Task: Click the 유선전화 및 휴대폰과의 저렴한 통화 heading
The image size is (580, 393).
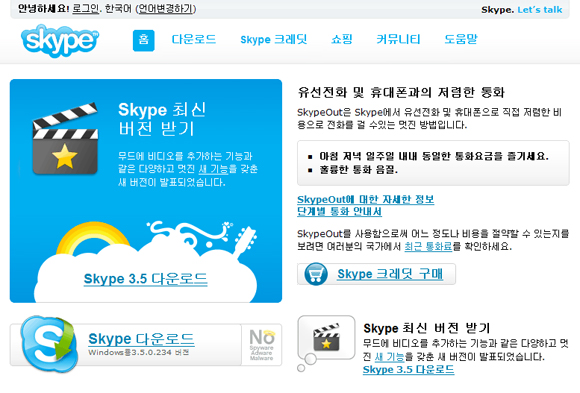Action: 401,92
